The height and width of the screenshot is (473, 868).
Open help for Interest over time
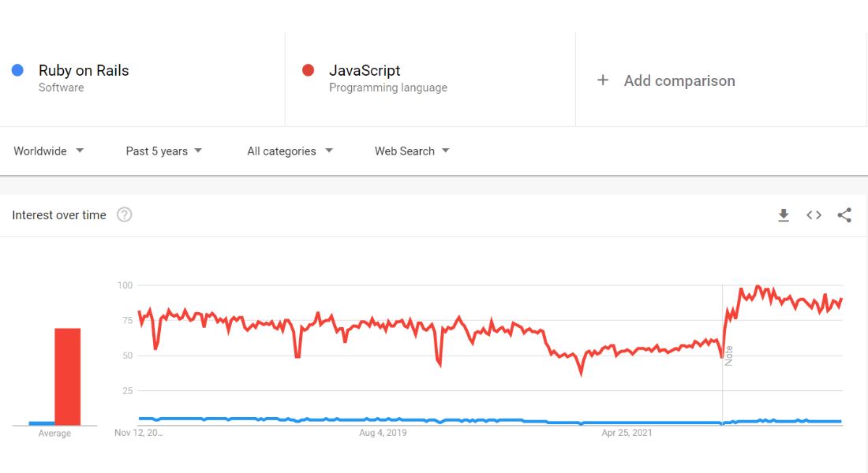point(124,215)
